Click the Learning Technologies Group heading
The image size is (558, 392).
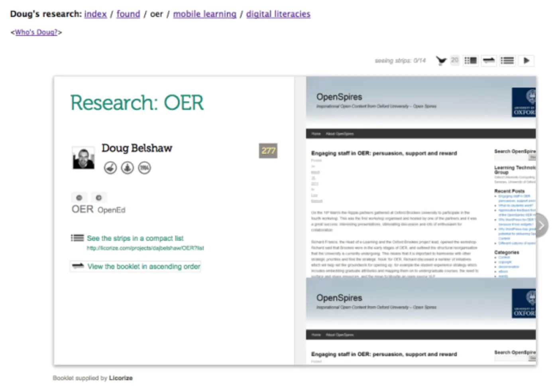515,170
